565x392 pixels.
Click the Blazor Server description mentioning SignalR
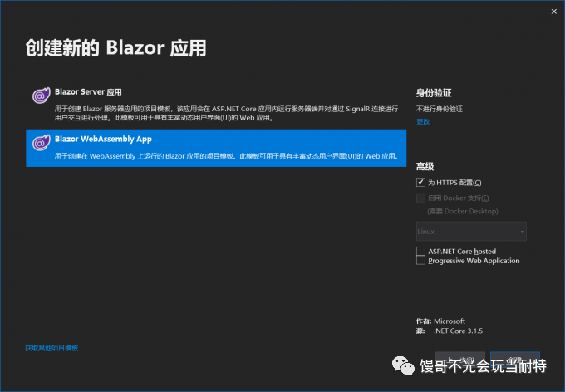pos(226,113)
